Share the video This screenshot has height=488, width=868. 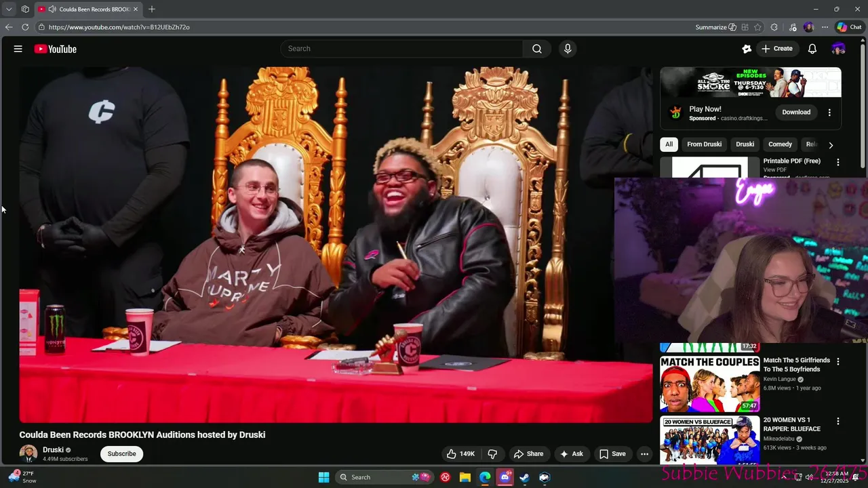pyautogui.click(x=528, y=454)
